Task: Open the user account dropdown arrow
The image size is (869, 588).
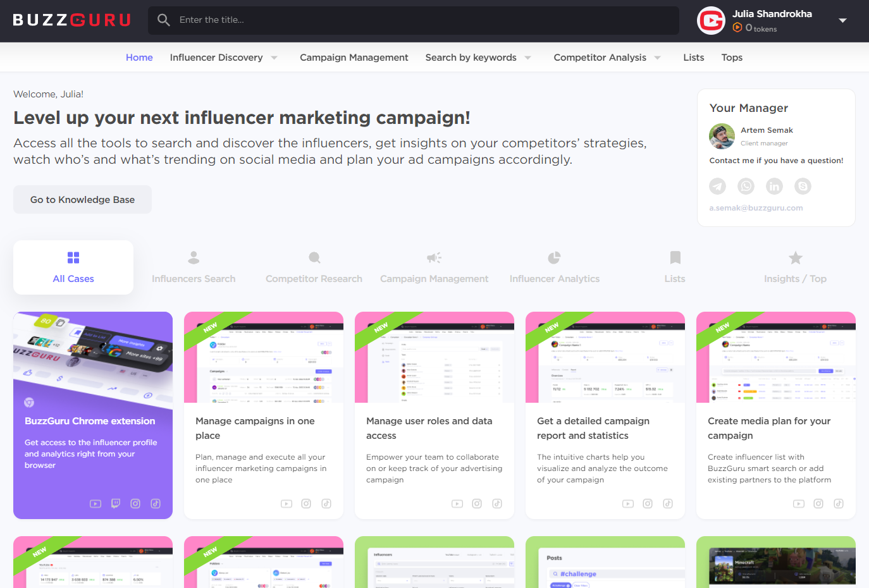Action: point(842,21)
